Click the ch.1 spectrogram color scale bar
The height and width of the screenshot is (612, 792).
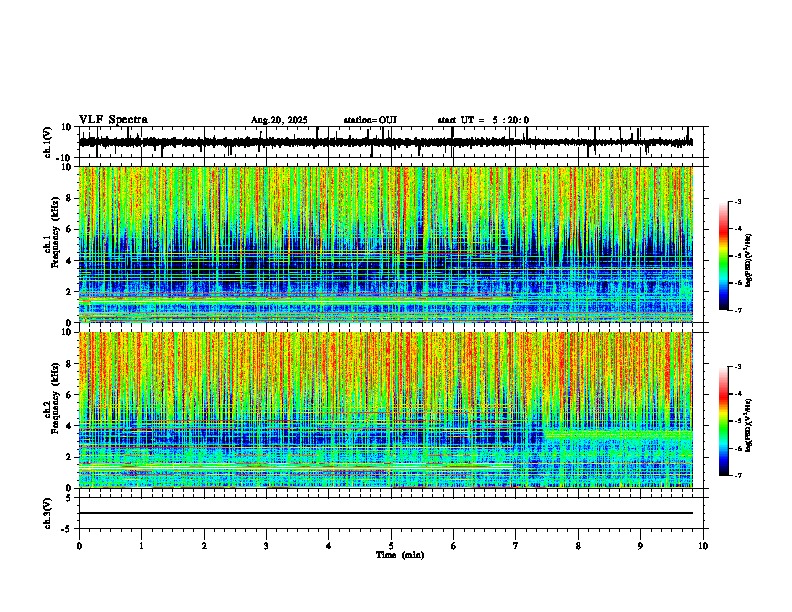pos(724,256)
